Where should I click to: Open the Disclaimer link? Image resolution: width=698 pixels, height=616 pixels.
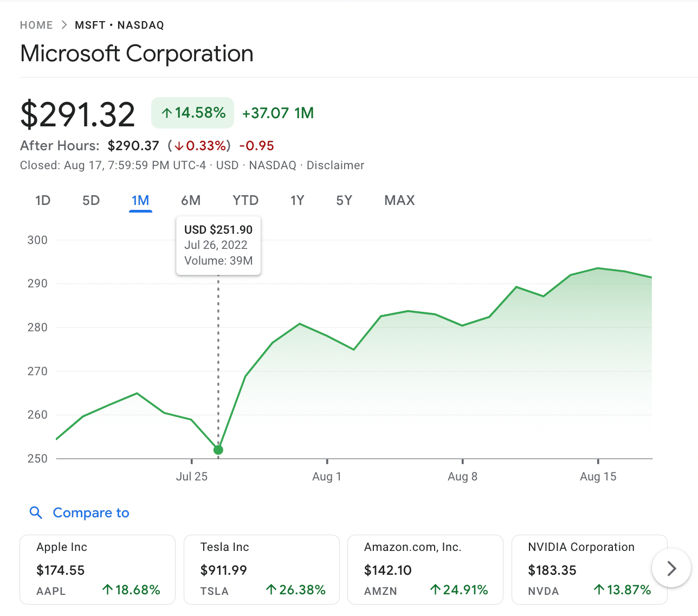[335, 165]
